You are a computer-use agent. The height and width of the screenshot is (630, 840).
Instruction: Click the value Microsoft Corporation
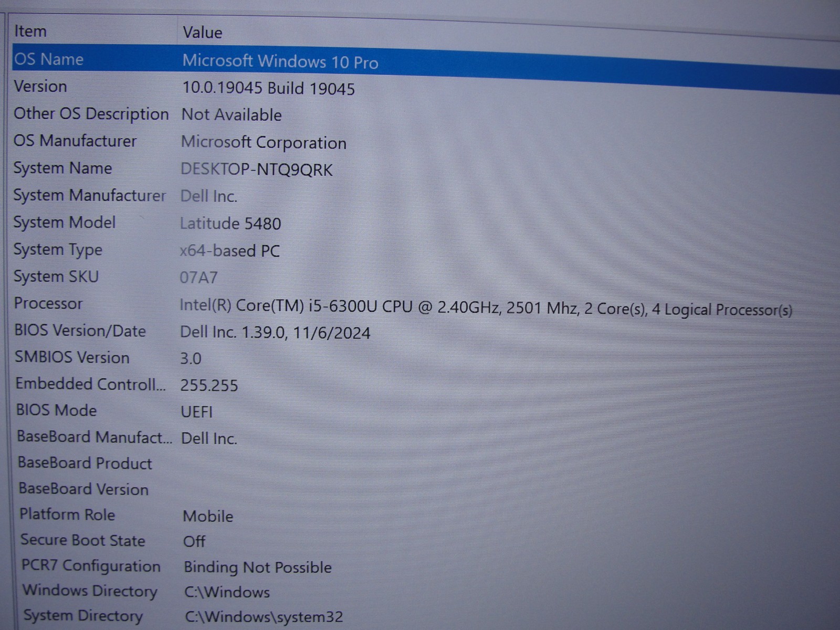click(x=264, y=142)
